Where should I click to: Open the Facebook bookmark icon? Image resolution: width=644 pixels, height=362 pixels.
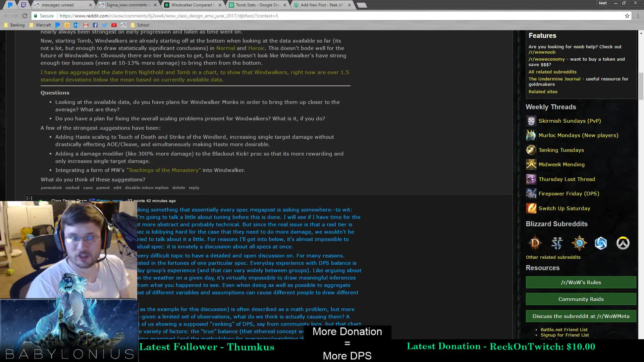click(x=95, y=25)
